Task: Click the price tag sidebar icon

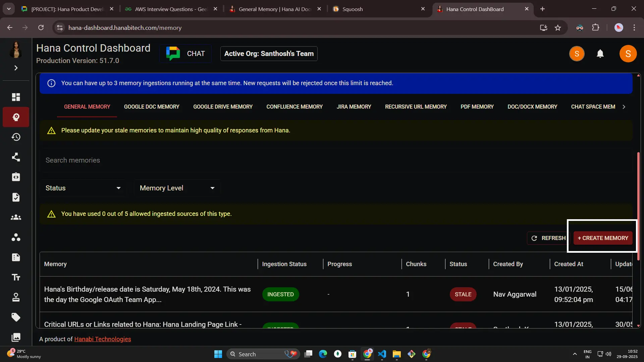Action: (x=16, y=317)
